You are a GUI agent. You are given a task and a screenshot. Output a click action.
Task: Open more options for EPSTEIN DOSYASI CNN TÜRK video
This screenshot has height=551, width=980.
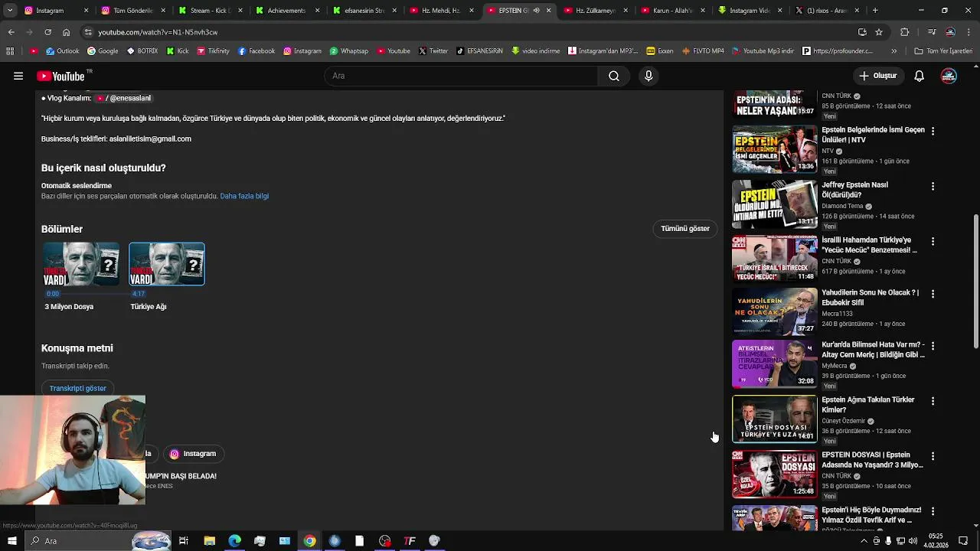pyautogui.click(x=933, y=456)
